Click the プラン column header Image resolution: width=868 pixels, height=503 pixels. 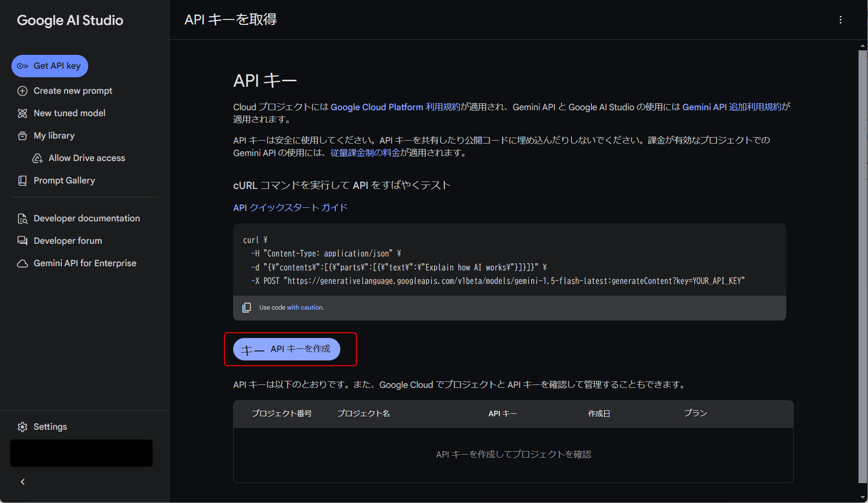pos(696,413)
